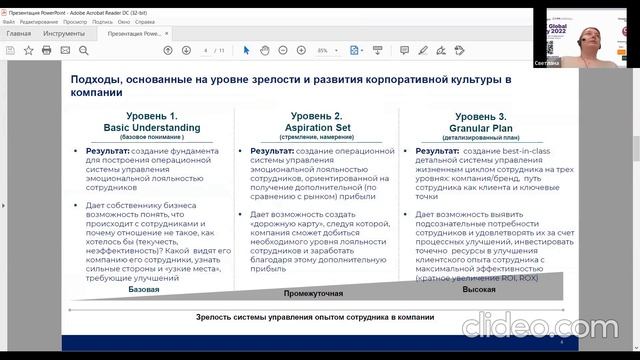Click heading Уровень 3. Granular Plan
This screenshot has height=360, width=640.
(481, 122)
